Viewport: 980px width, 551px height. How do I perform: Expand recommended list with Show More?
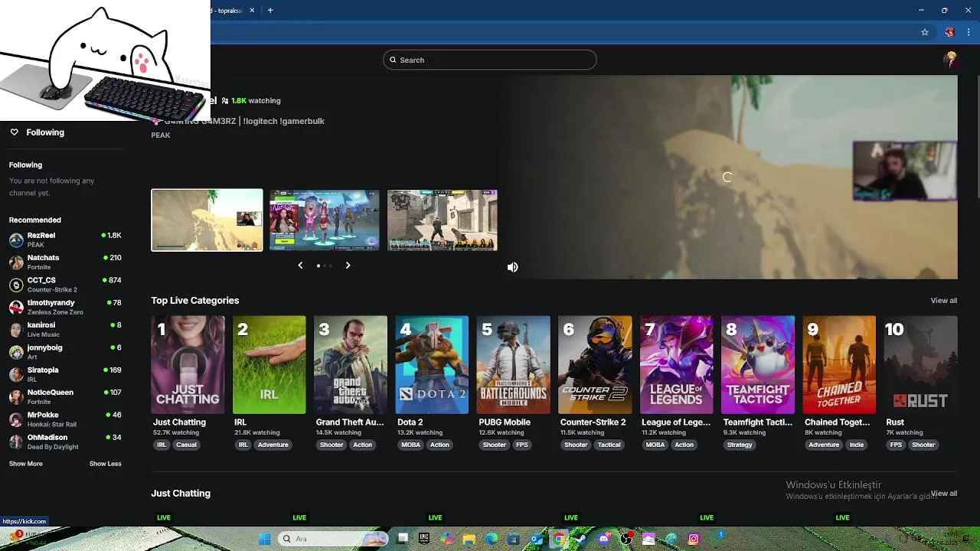tap(25, 464)
